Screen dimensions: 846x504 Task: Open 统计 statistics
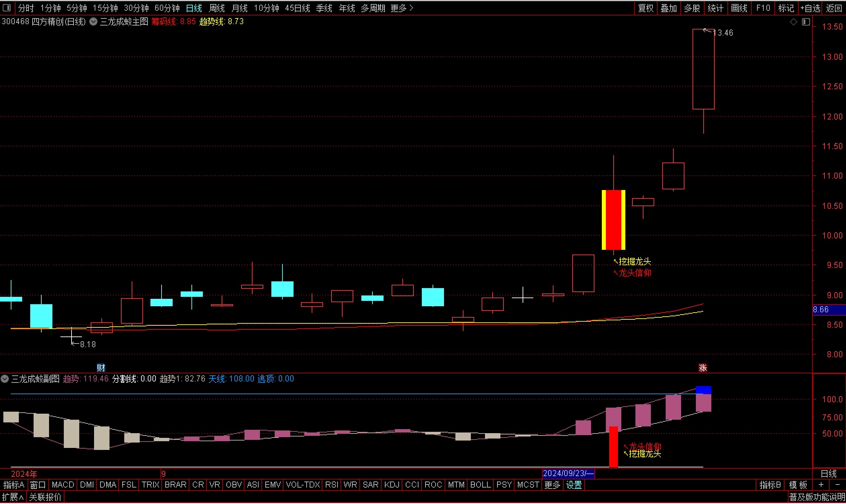point(716,8)
